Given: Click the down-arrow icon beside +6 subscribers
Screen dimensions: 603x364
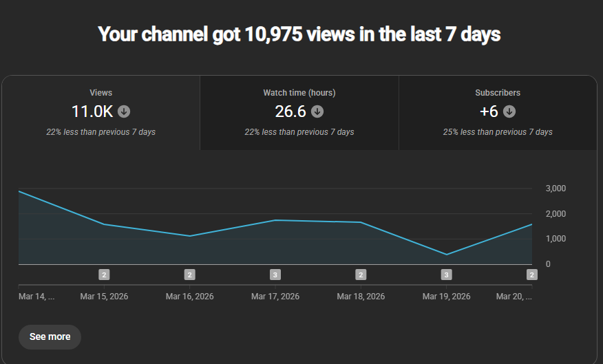Looking at the screenshot, I should pos(509,111).
